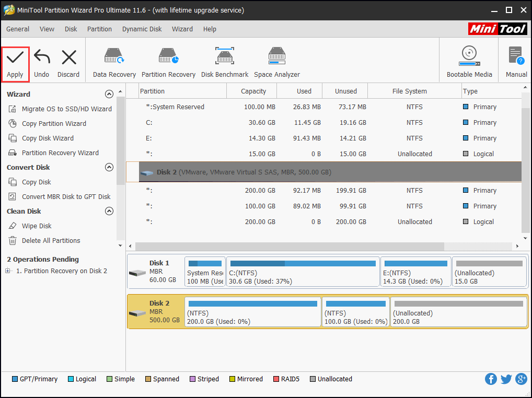
Task: Select the 100.00 GB NTFS partition row
Action: coord(323,206)
